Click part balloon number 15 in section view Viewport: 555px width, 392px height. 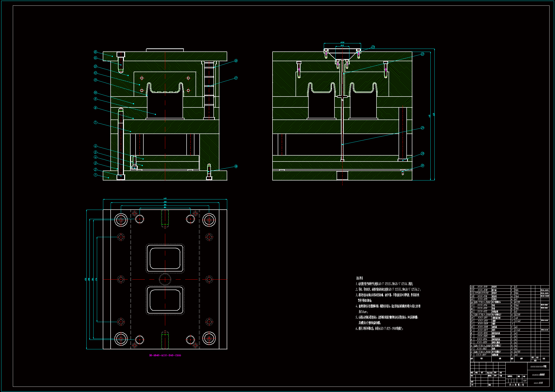[x=95, y=52]
